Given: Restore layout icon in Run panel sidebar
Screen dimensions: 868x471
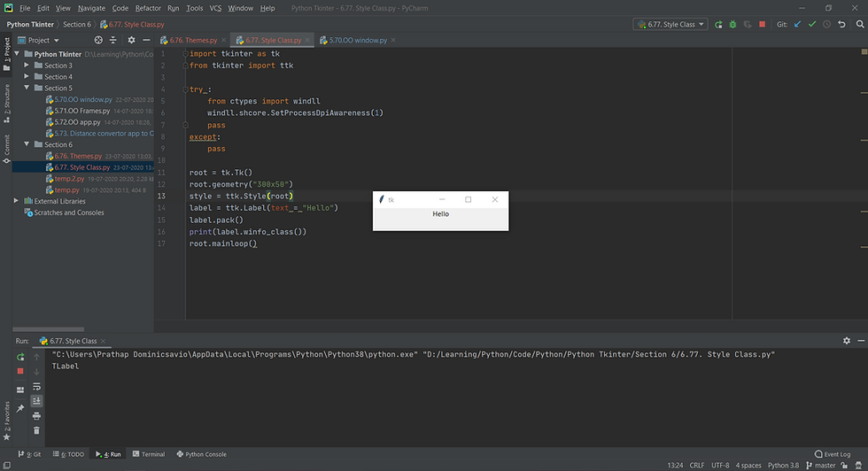Looking at the screenshot, I should tap(20, 390).
